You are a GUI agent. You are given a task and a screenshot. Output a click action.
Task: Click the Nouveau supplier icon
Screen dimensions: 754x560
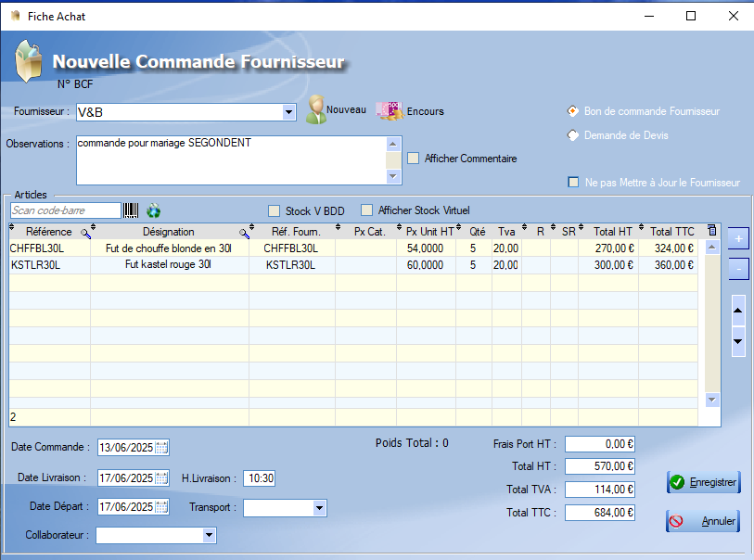[318, 109]
